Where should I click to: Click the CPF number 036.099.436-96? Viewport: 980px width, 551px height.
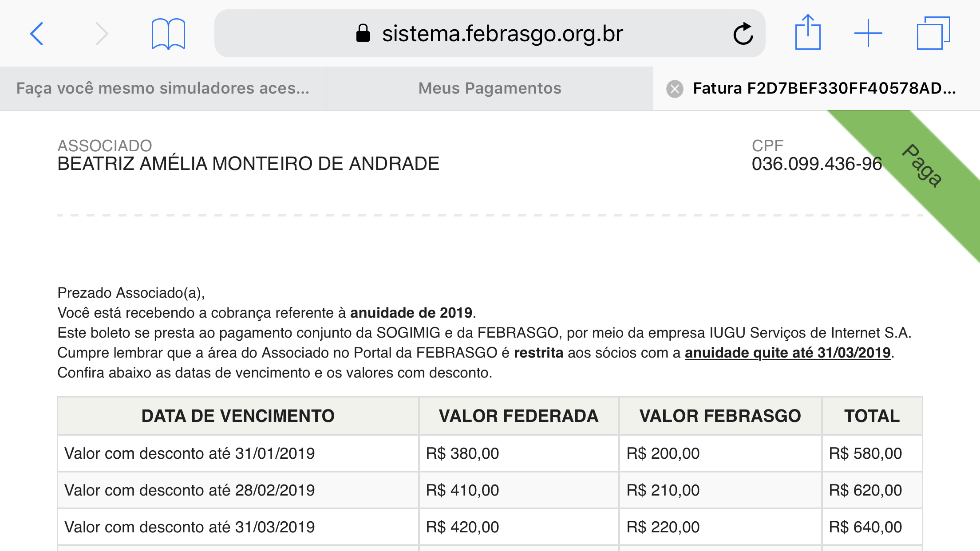pyautogui.click(x=817, y=164)
